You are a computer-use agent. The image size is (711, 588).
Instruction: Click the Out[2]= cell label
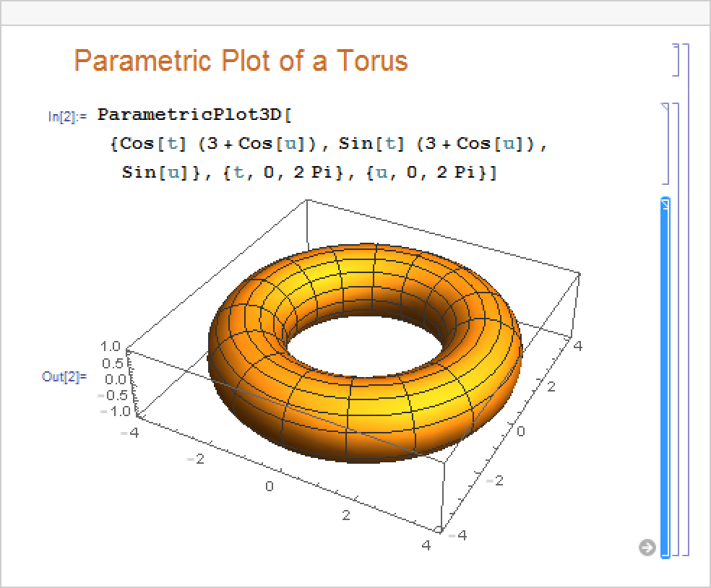click(x=64, y=376)
